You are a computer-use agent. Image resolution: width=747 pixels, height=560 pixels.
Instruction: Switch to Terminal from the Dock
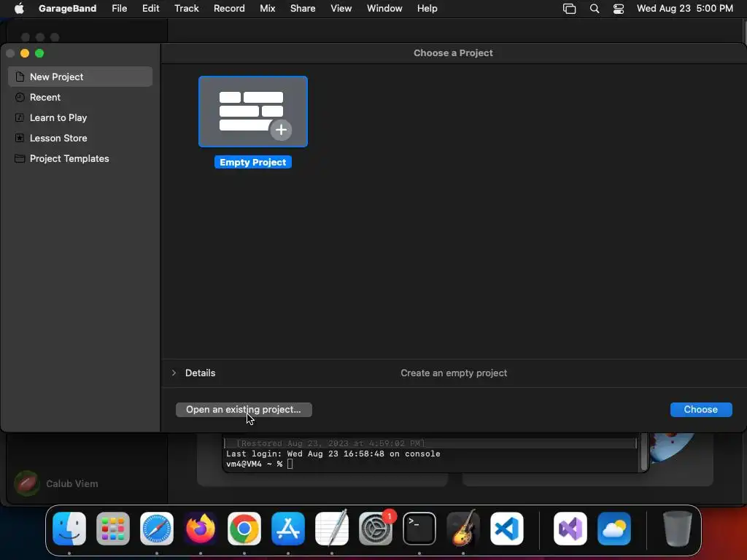419,529
